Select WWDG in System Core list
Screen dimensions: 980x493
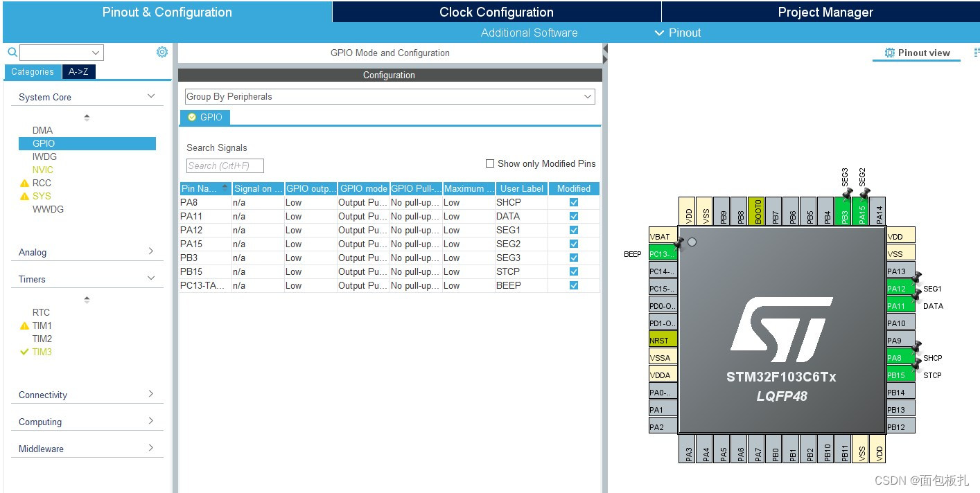tap(48, 209)
